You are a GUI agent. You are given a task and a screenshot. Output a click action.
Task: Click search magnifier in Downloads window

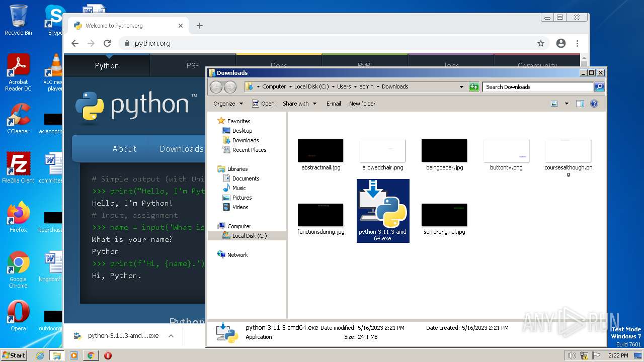pos(599,86)
